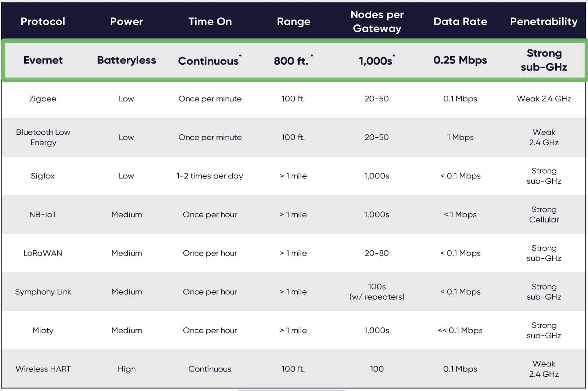Select the 100s (w/ repeaters) cell
This screenshot has height=391, width=588.
coord(377,292)
